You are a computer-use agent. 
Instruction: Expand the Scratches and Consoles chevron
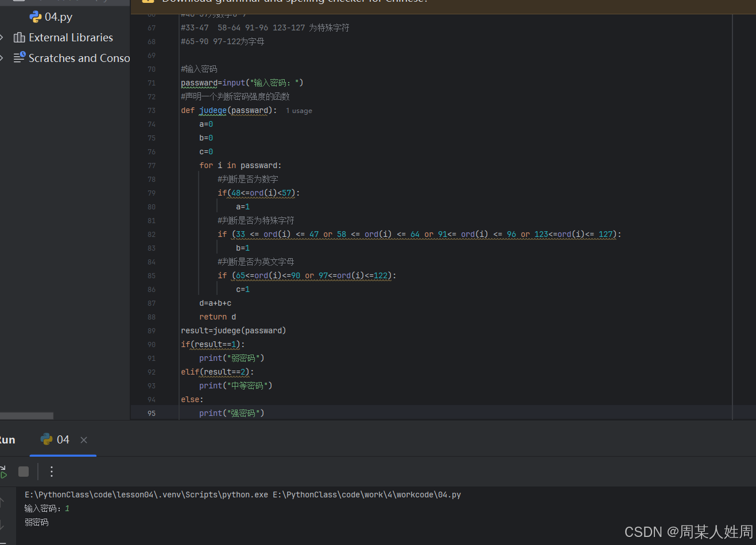(x=2, y=58)
